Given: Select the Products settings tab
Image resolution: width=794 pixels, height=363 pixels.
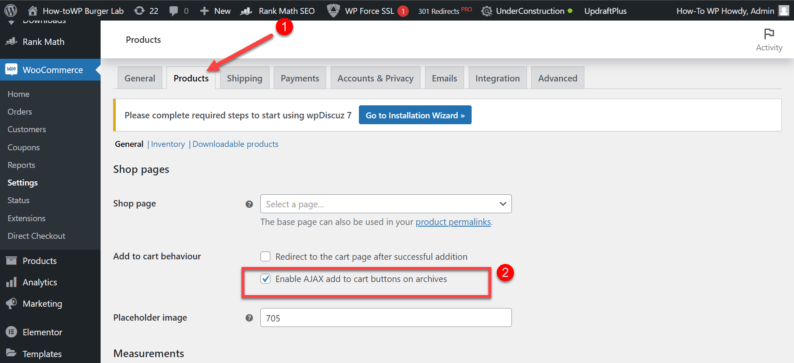Looking at the screenshot, I should pyautogui.click(x=191, y=78).
